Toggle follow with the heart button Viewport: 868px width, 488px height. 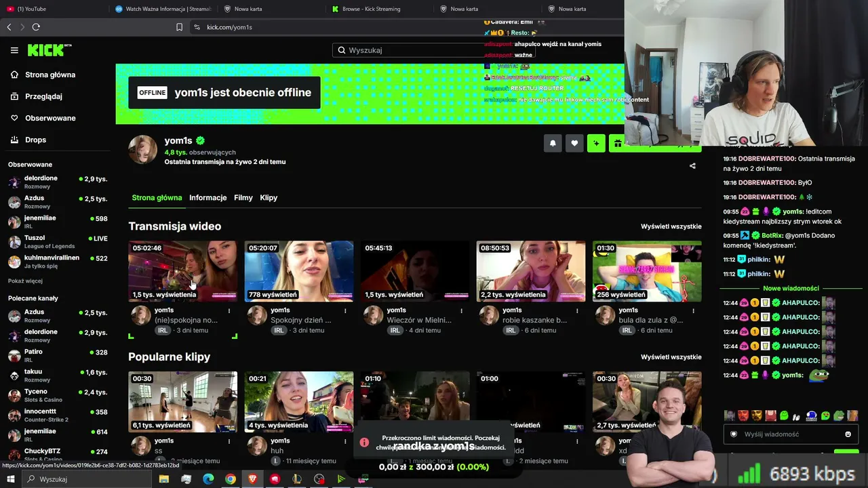pyautogui.click(x=574, y=143)
